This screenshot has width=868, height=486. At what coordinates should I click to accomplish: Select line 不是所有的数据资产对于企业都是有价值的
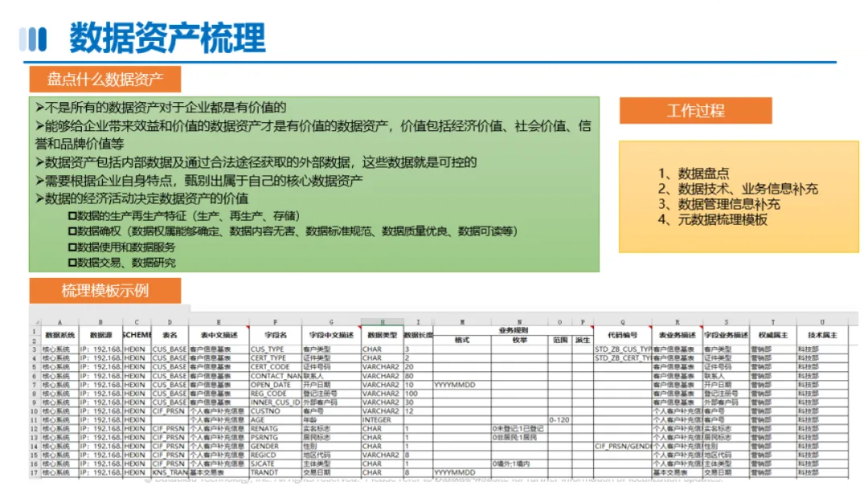tap(161, 107)
